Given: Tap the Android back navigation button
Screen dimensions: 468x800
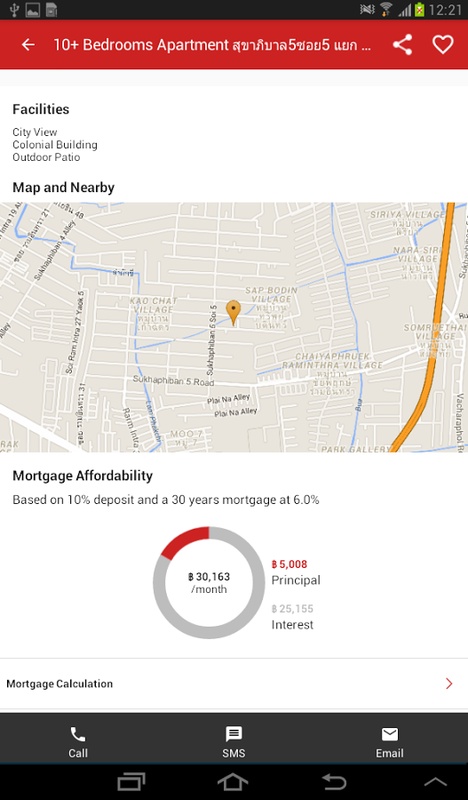Looking at the screenshot, I should point(334,782).
